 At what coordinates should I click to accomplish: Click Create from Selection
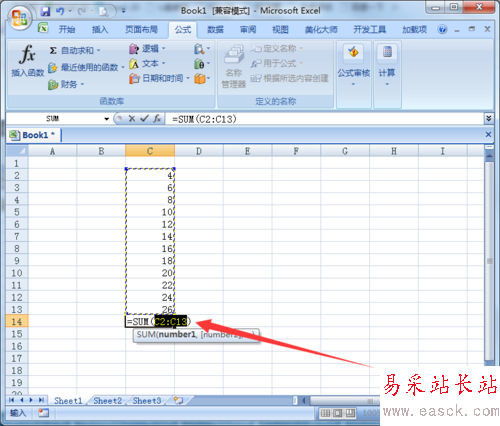289,78
